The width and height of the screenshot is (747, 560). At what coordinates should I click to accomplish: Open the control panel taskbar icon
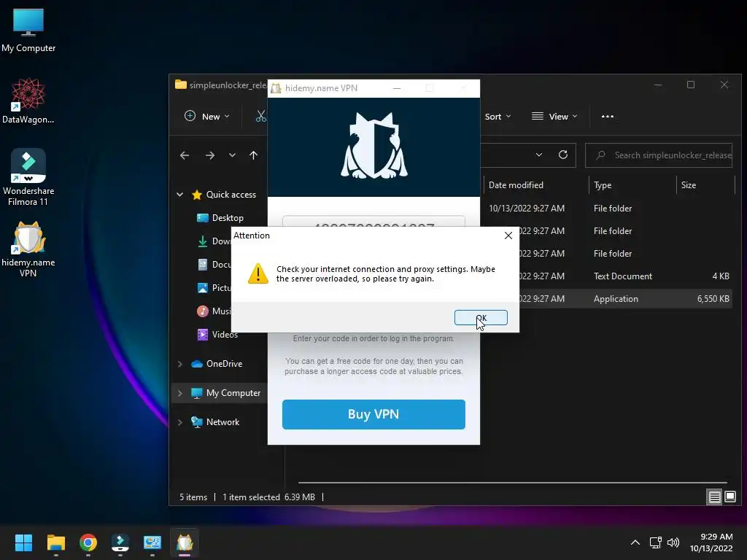point(152,542)
